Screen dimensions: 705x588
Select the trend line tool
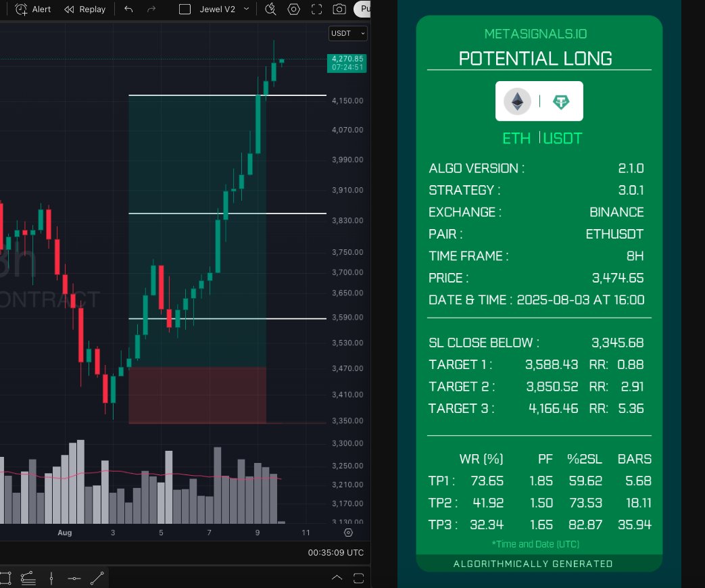97,578
